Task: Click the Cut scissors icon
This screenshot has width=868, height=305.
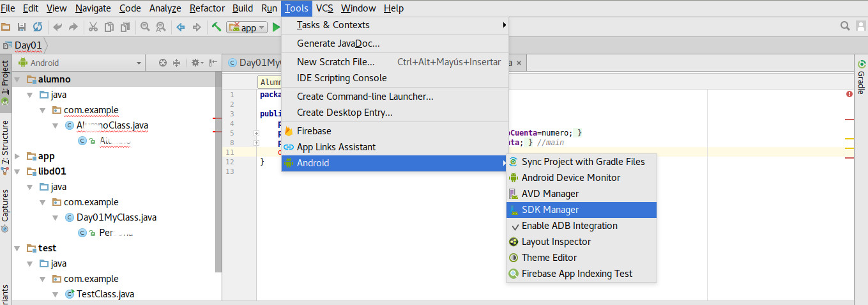Action: [x=93, y=27]
